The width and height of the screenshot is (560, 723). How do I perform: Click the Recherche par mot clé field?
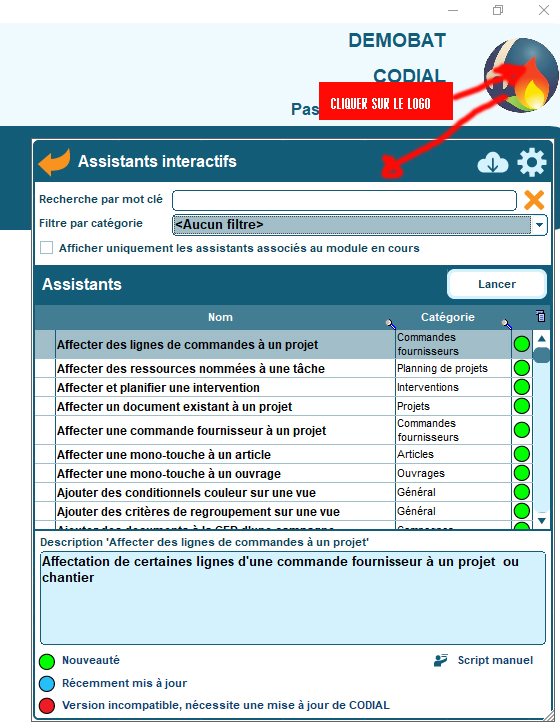344,201
